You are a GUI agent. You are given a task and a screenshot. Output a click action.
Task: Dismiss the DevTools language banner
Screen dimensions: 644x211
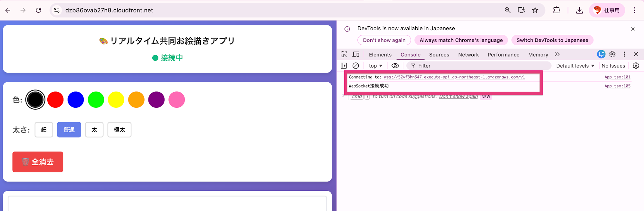pyautogui.click(x=633, y=29)
